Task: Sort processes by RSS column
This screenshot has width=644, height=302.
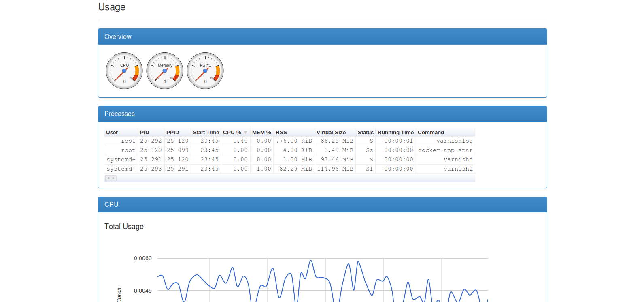Action: [281, 133]
